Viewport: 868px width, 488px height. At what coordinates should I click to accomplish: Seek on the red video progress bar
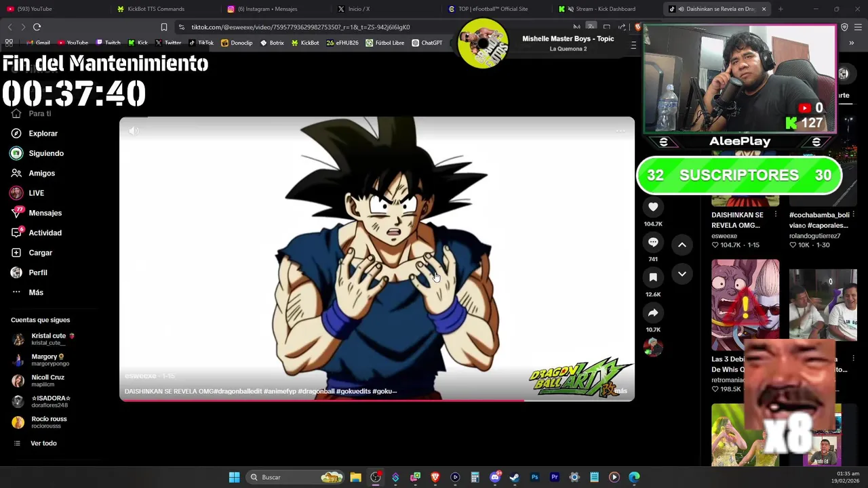click(x=377, y=400)
